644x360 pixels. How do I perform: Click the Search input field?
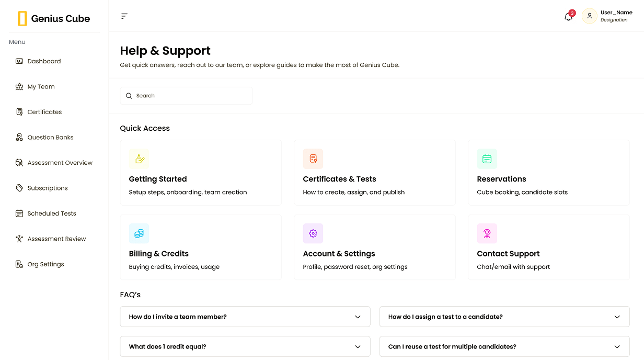tap(186, 96)
